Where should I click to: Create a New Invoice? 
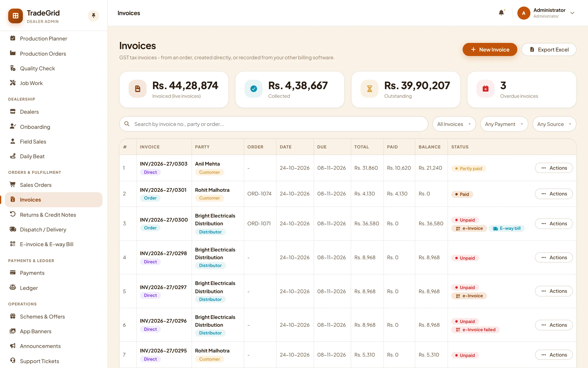(x=490, y=50)
